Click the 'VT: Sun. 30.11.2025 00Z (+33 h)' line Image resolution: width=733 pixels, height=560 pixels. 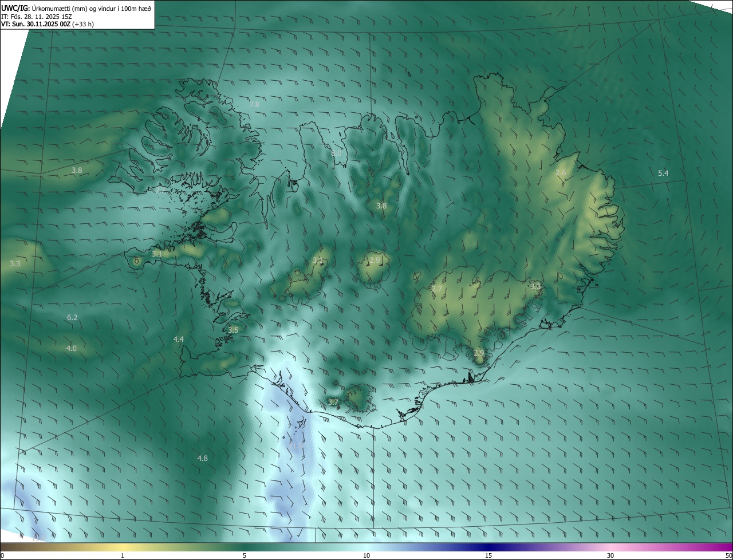[48, 25]
